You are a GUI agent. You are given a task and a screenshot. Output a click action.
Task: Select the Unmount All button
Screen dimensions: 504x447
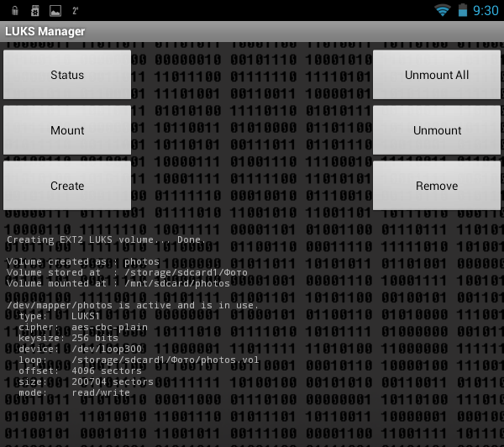coord(437,75)
